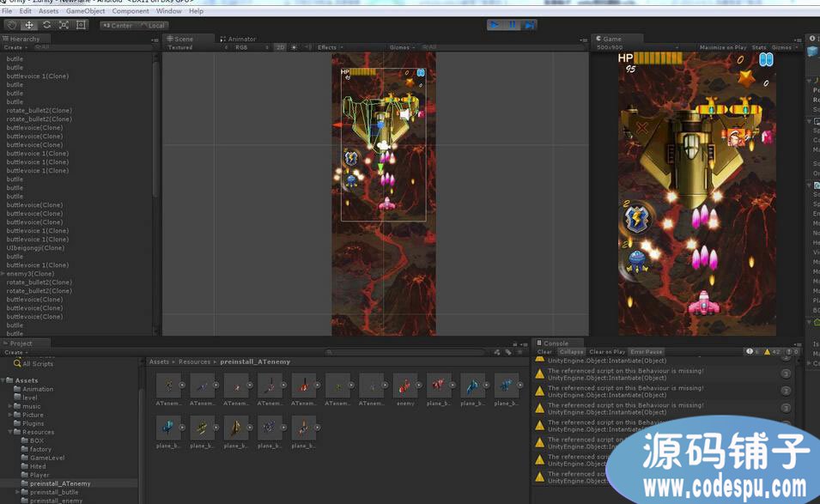The height and width of the screenshot is (504, 820).
Task: Select the Move (translate) tool
Action: coord(29,25)
